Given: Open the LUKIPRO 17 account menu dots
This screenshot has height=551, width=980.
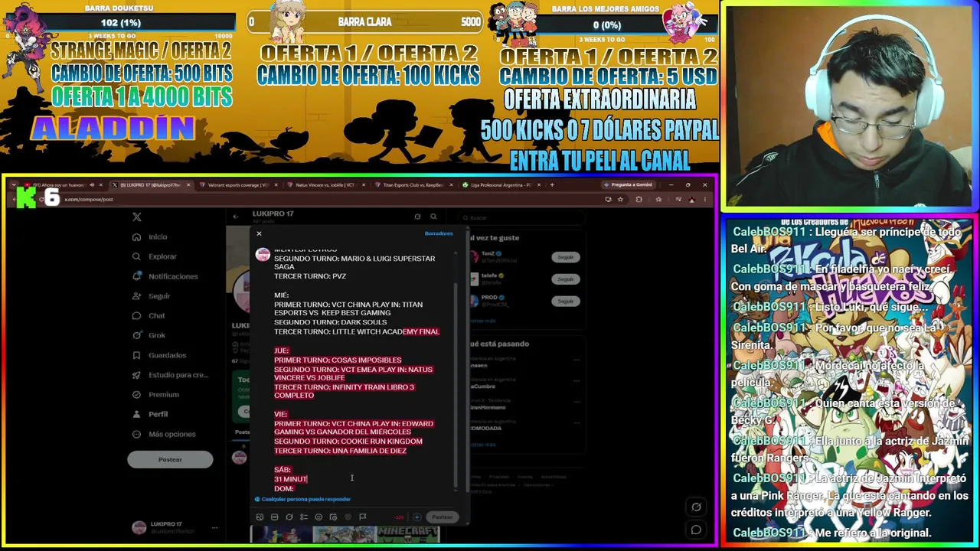Looking at the screenshot, I should (x=214, y=527).
